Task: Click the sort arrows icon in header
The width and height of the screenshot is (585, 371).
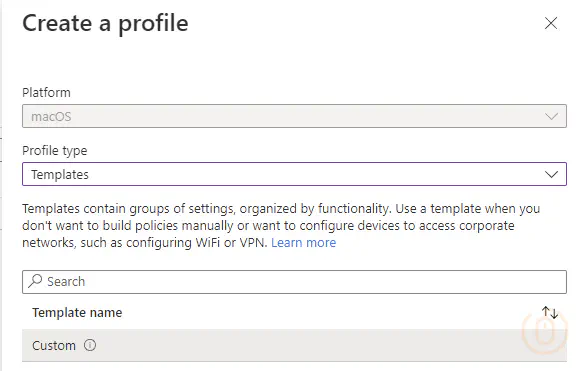Action: 550,312
